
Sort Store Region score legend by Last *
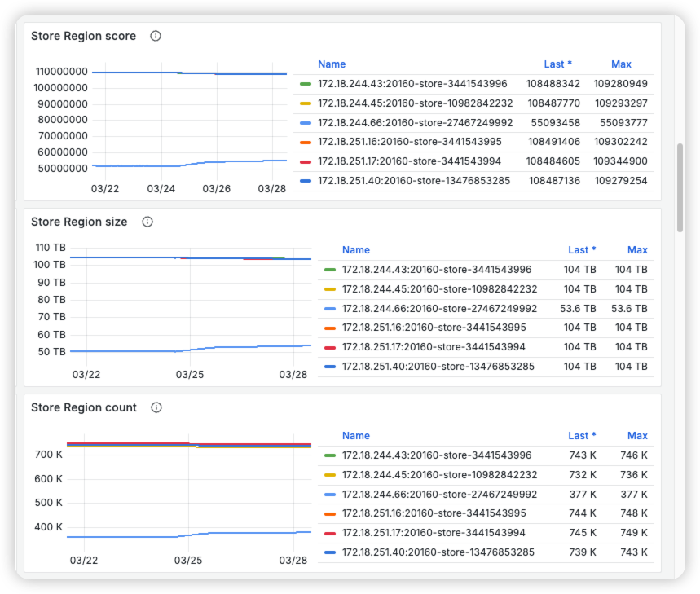[x=558, y=64]
